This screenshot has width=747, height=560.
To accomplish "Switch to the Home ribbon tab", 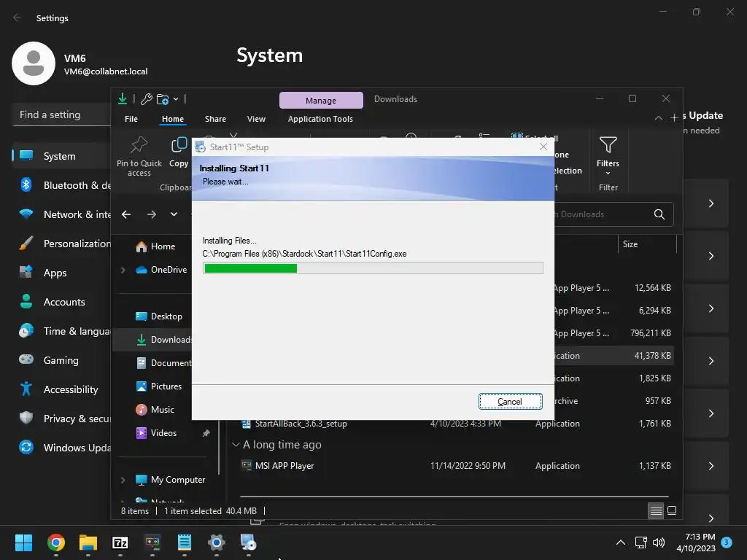I will [x=172, y=119].
